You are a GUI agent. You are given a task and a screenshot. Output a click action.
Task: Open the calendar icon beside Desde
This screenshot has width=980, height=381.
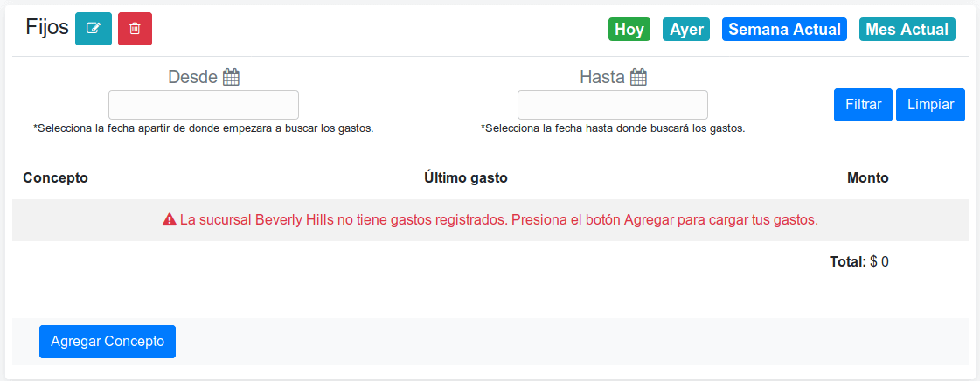tap(232, 78)
